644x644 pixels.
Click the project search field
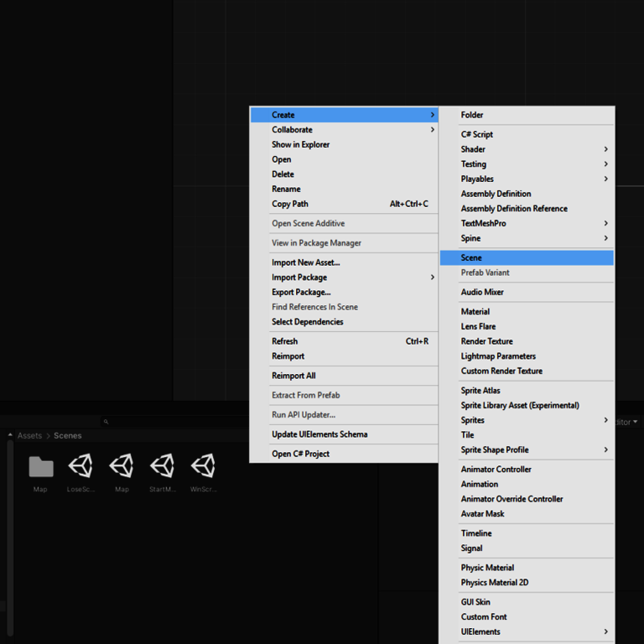(x=175, y=422)
